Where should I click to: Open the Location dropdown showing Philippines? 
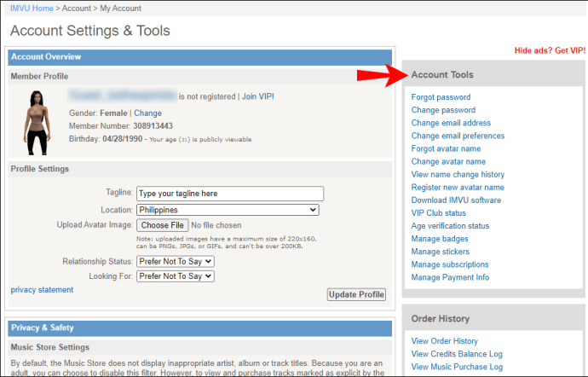click(228, 210)
